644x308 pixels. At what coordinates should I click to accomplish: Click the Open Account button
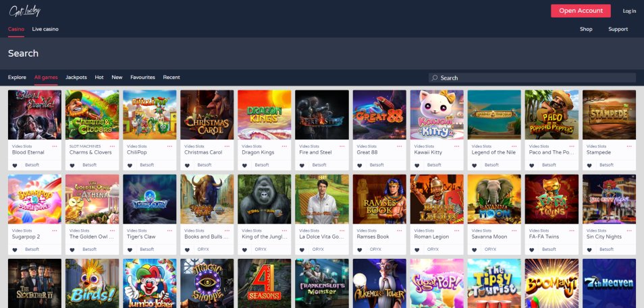click(x=581, y=11)
